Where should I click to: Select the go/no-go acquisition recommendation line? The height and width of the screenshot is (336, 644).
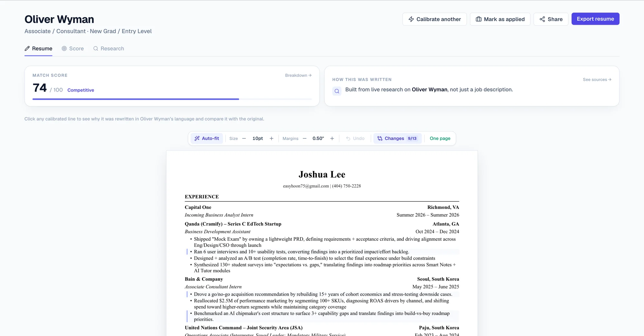[x=323, y=294]
